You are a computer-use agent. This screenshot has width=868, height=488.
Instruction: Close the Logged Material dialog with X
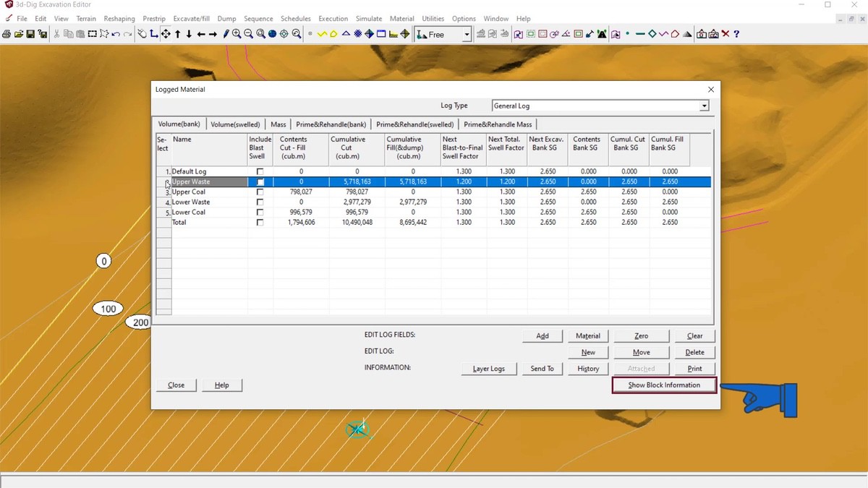pyautogui.click(x=710, y=90)
